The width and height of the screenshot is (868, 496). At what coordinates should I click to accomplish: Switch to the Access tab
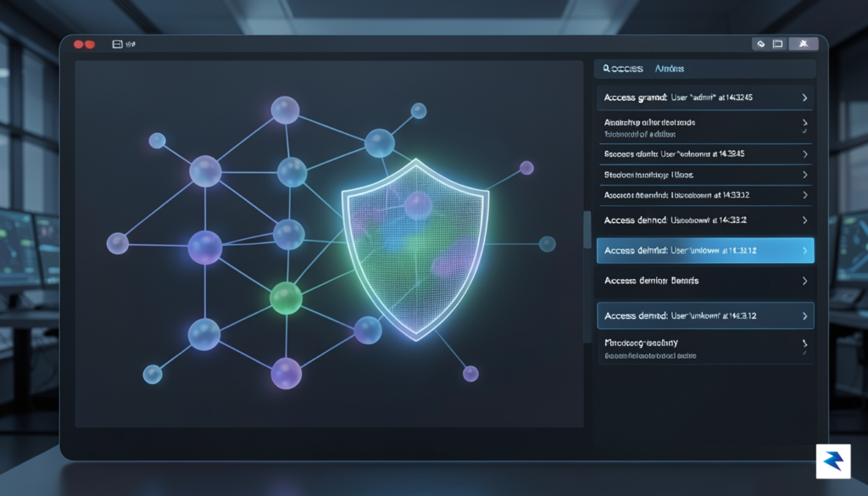click(x=623, y=69)
